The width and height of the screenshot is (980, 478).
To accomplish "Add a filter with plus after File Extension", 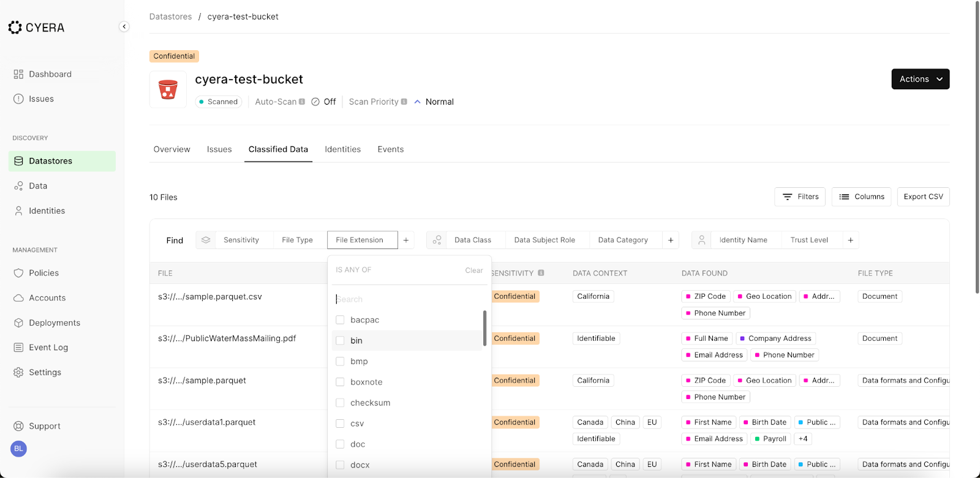I will [x=406, y=240].
